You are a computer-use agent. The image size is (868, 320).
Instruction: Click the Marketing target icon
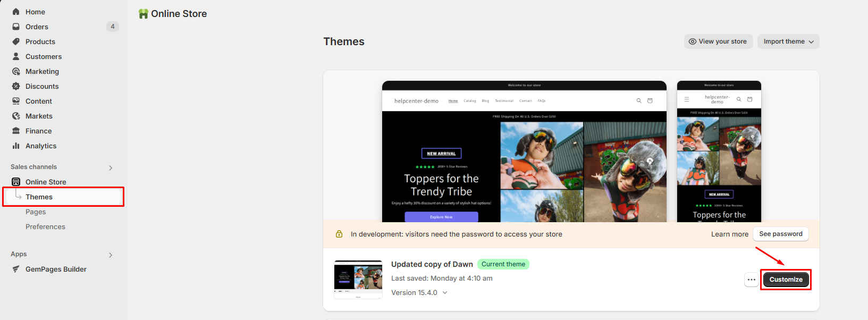[x=16, y=71]
